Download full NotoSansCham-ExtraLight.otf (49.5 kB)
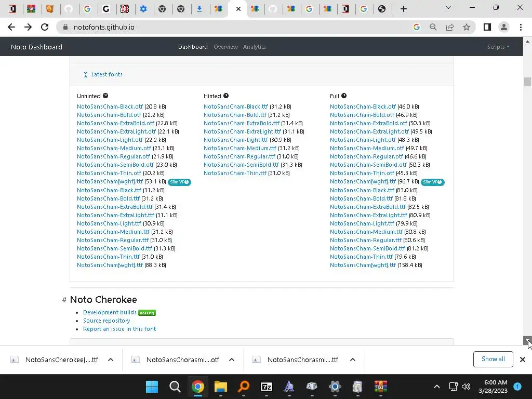The image size is (532, 399). click(369, 131)
